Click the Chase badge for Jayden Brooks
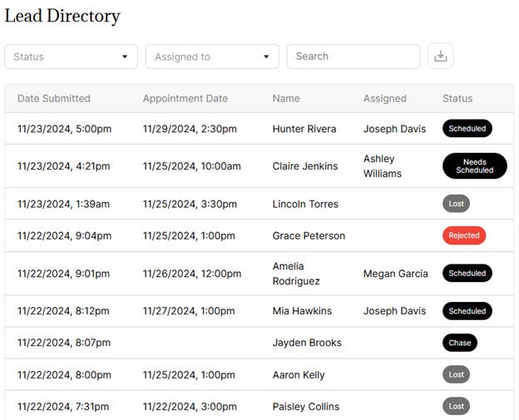Screen dimensions: 519x420 pos(459,343)
